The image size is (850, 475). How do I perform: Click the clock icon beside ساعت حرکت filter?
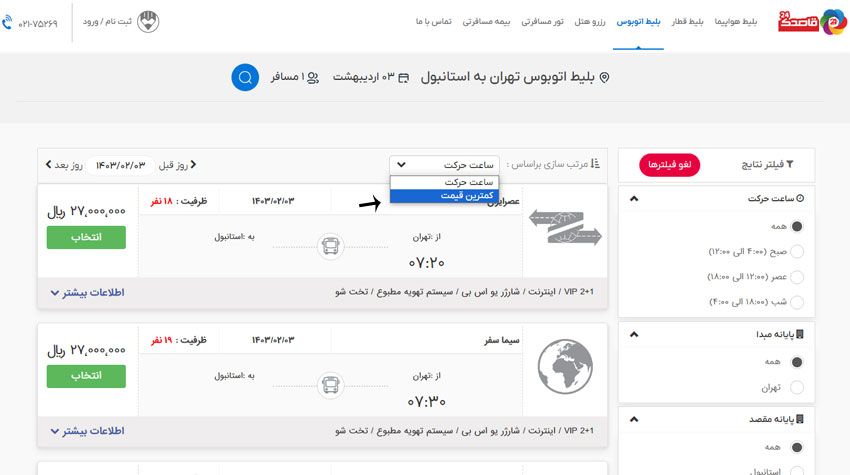800,198
